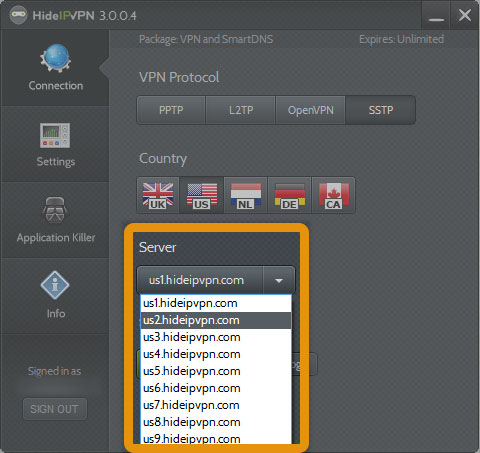Collapse the server dropdown arrow

pyautogui.click(x=279, y=280)
